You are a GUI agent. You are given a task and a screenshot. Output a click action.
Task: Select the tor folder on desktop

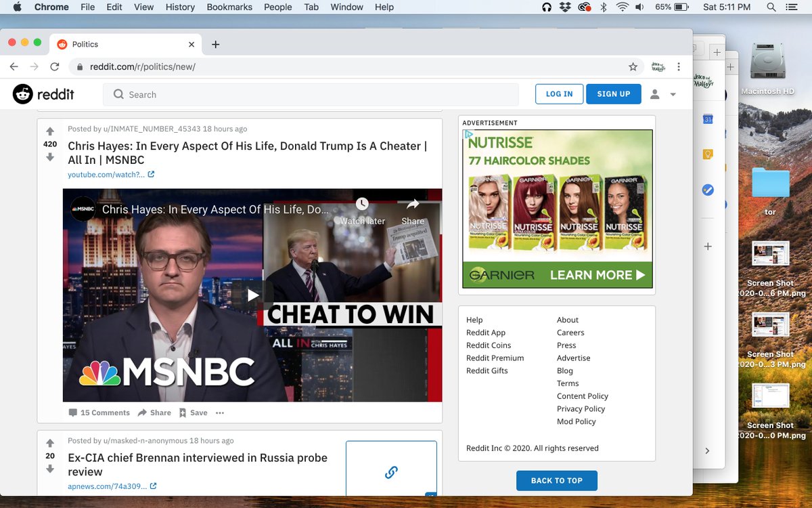click(x=770, y=190)
